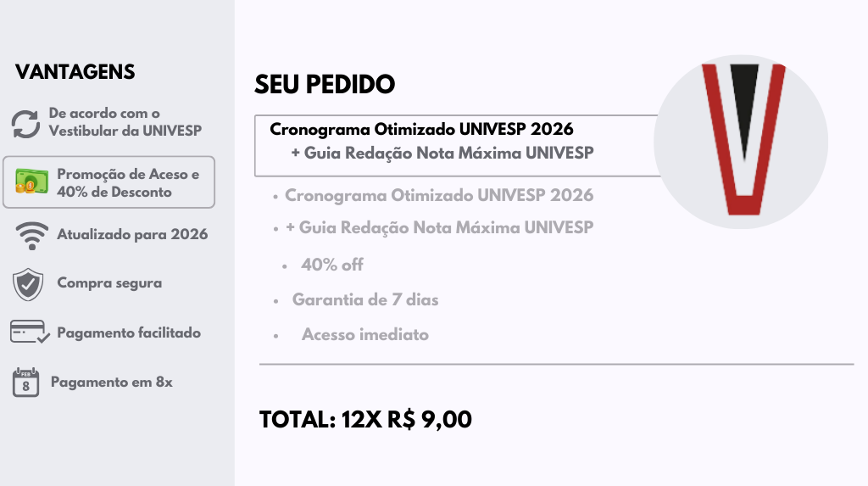This screenshot has width=868, height=486.
Task: Click the calendar icon showing 8
Action: [x=26, y=383]
